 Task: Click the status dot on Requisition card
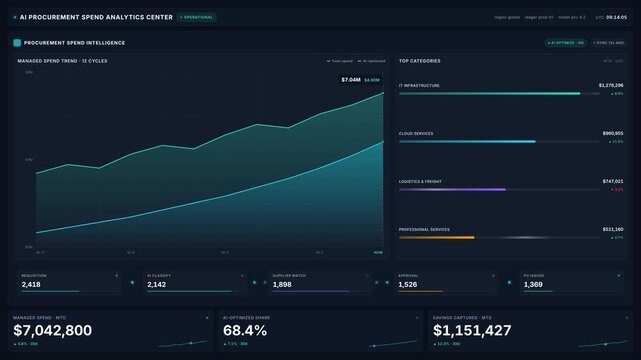[x=117, y=276]
